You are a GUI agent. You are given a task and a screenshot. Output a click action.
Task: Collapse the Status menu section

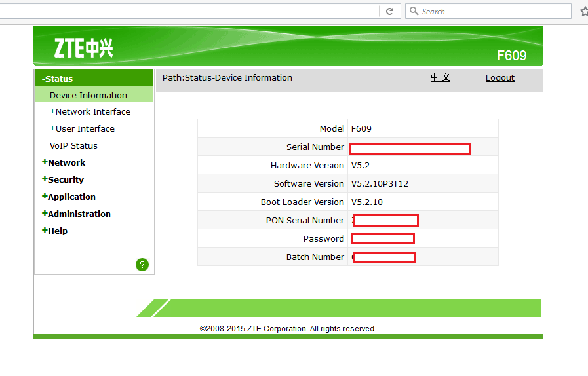pyautogui.click(x=94, y=79)
